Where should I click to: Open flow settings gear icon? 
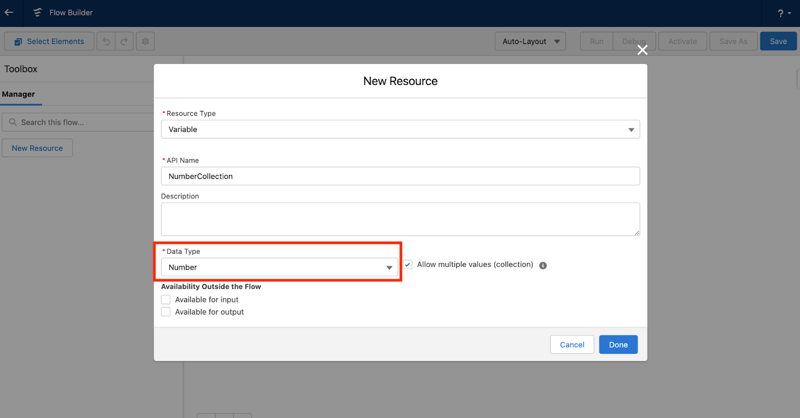pyautogui.click(x=145, y=42)
